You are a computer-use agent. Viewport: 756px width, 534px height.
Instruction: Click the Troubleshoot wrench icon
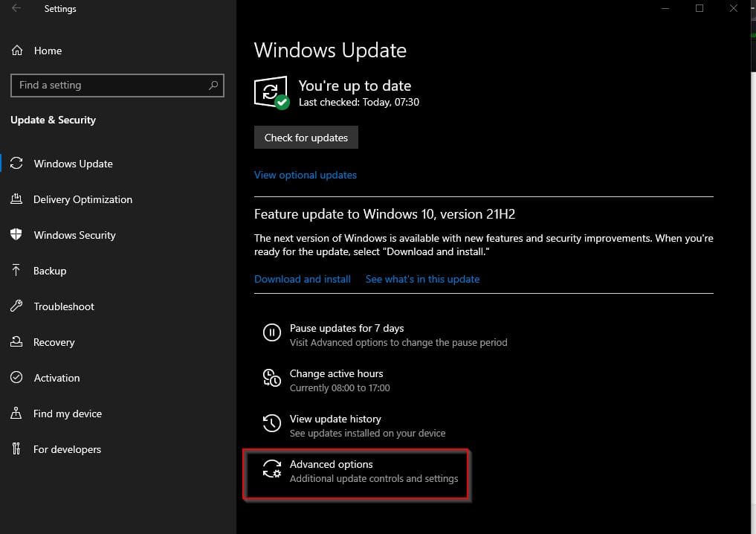tap(16, 306)
